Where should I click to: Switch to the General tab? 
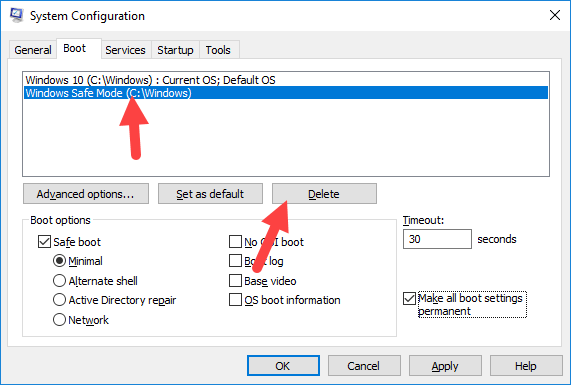[32, 50]
